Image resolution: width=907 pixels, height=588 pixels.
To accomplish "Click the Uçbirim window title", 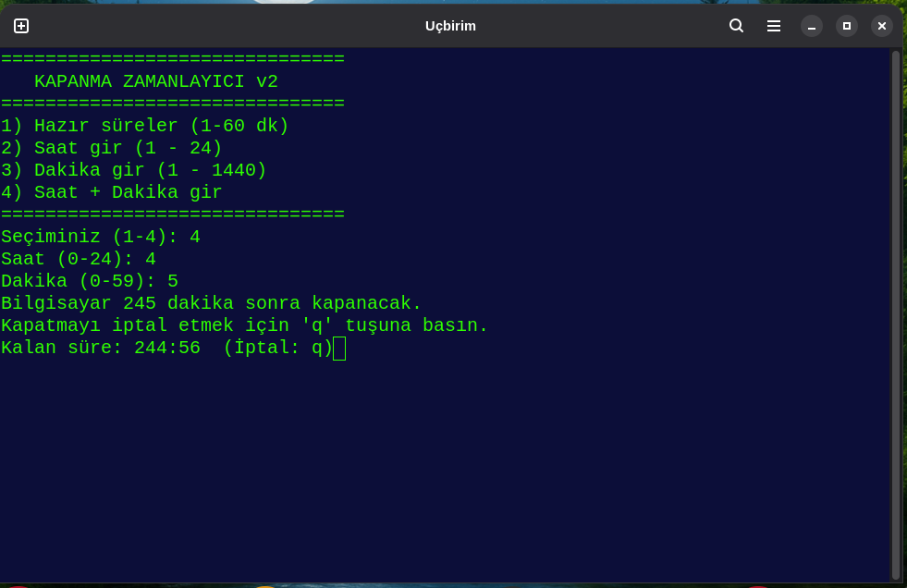I will [x=450, y=26].
